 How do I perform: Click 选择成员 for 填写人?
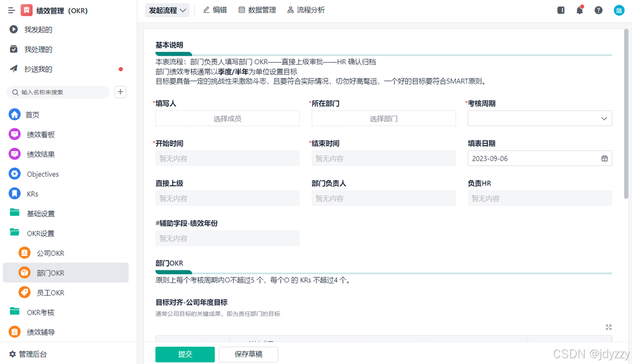point(228,119)
